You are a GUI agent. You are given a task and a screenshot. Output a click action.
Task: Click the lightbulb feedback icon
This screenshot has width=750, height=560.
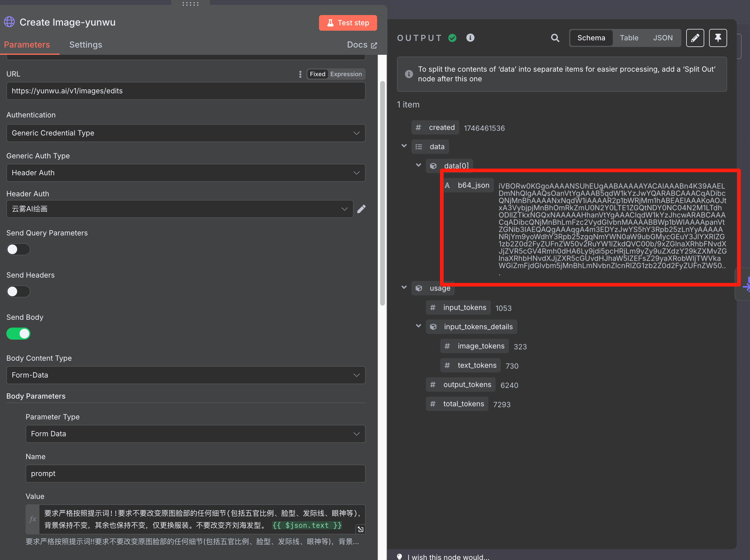point(400,556)
